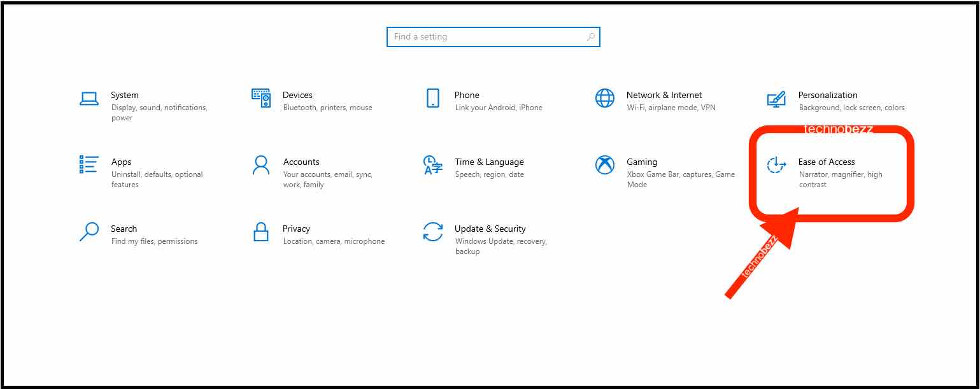
Task: Go to Accounts settings title
Action: tap(301, 162)
